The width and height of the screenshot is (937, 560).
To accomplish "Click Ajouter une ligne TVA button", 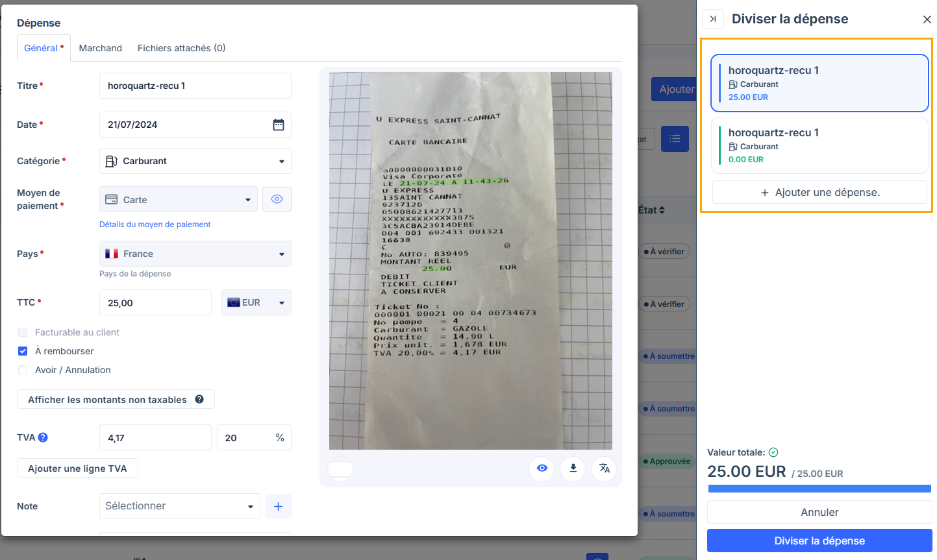I will click(x=77, y=469).
